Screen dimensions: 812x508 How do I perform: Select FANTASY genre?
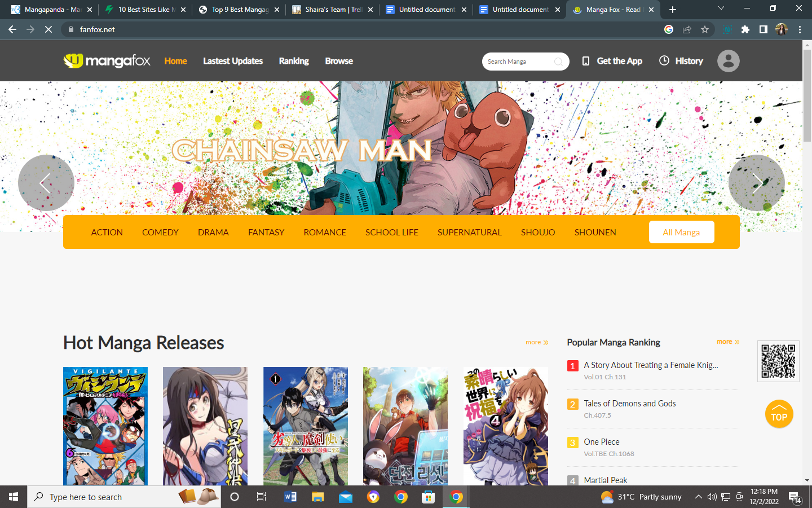tap(266, 232)
